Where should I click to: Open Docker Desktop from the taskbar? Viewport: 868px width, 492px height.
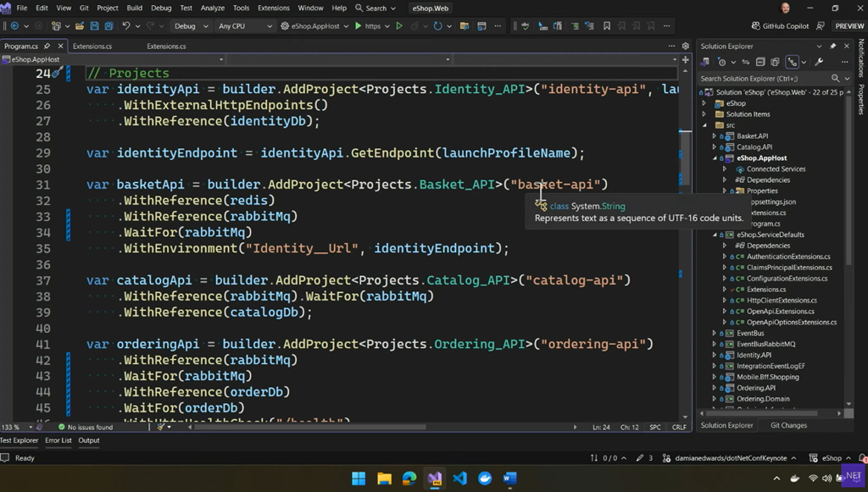(x=485, y=478)
